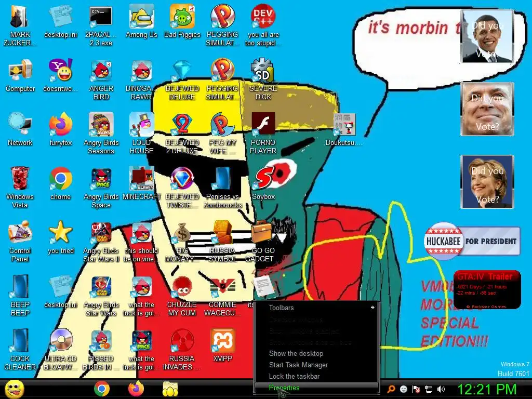The image size is (532, 399).
Task: Open the volume speaker tray icon
Action: [441, 389]
